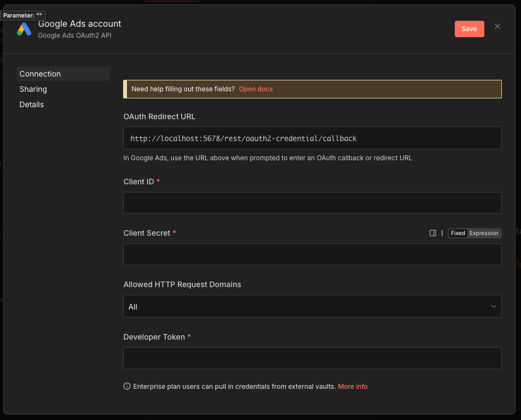
Task: Click the Google Ads OAuth2 API subtitle
Action: tap(75, 36)
